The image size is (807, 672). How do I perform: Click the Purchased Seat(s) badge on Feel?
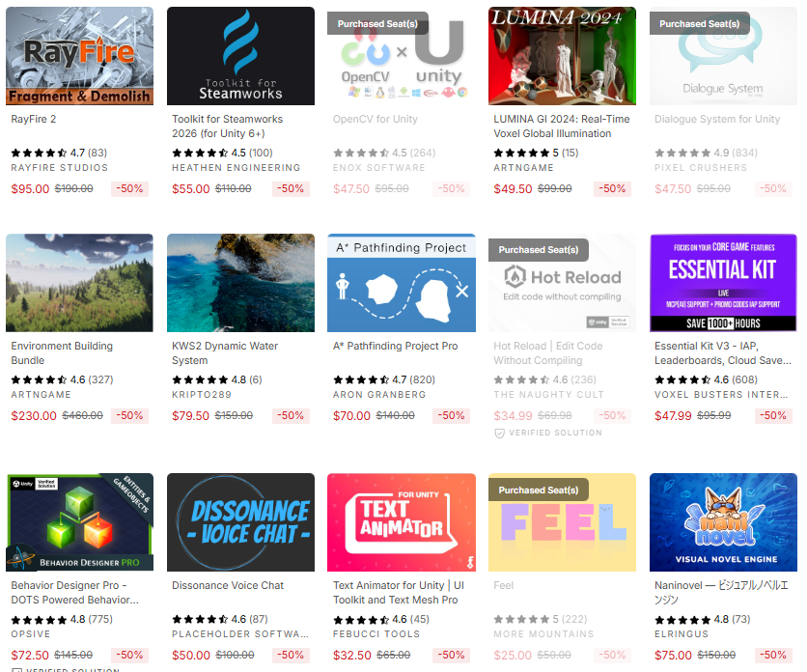pyautogui.click(x=539, y=490)
